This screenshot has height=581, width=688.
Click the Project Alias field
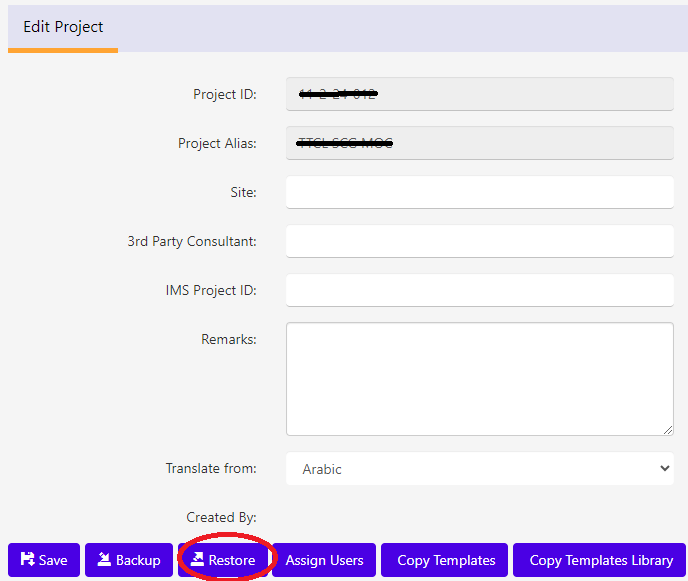[479, 143]
